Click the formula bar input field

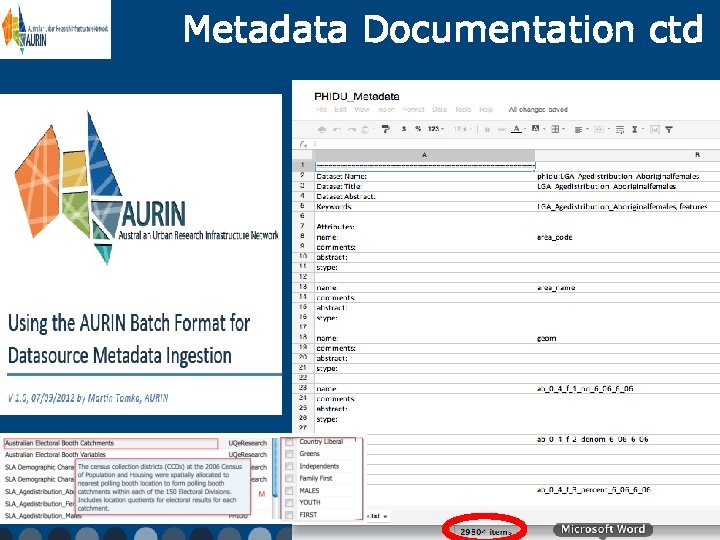pos(518,144)
